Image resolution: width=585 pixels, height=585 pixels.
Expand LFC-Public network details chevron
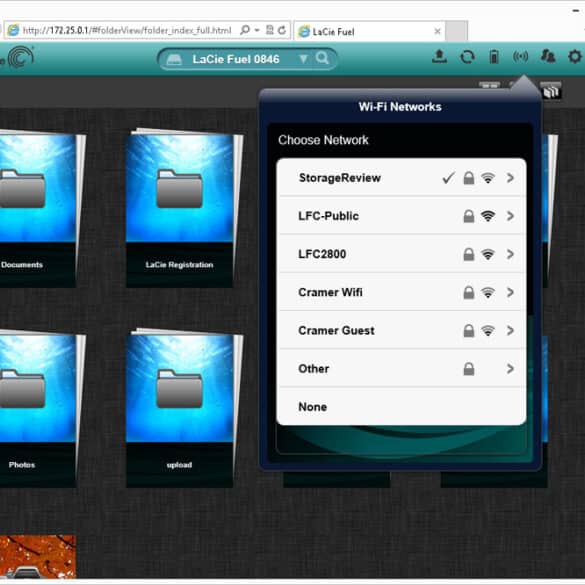click(x=510, y=216)
